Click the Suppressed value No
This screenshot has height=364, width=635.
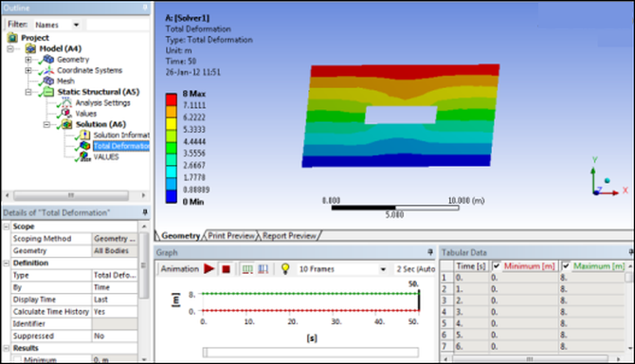[115, 336]
